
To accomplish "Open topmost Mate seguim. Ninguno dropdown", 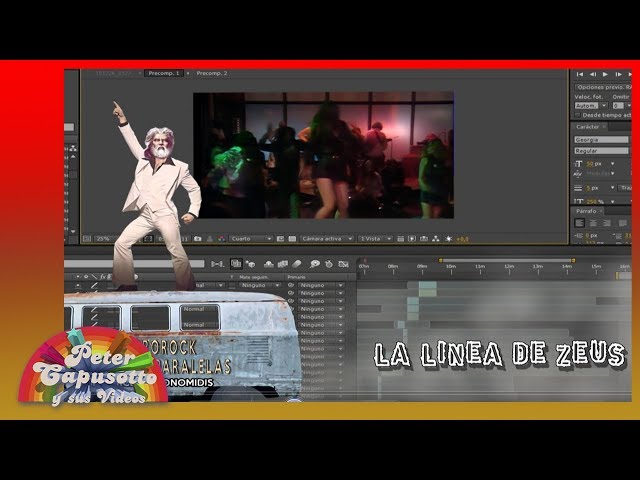I will click(x=260, y=285).
